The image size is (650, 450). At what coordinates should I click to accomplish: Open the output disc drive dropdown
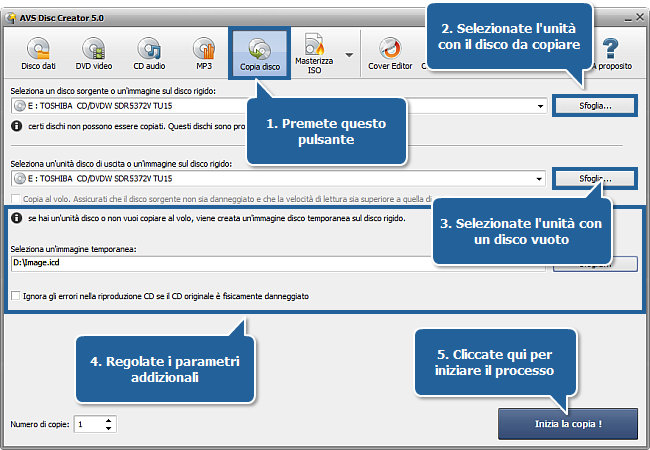coord(539,179)
